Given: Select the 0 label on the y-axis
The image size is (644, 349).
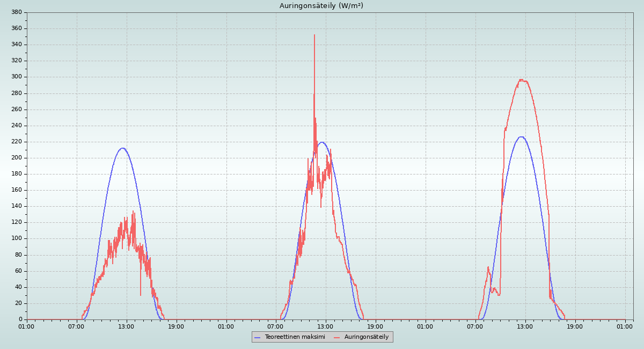Looking at the screenshot, I should [20, 319].
